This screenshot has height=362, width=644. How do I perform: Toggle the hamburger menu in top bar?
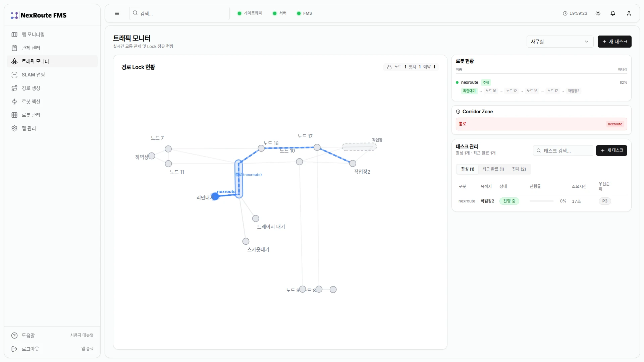pyautogui.click(x=117, y=13)
